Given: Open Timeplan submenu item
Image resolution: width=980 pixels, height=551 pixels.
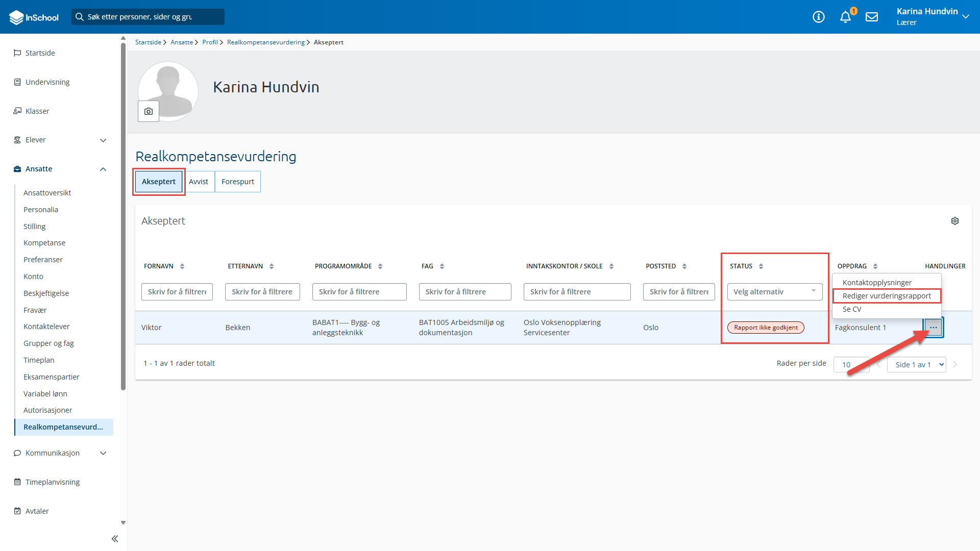Looking at the screenshot, I should tap(39, 360).
